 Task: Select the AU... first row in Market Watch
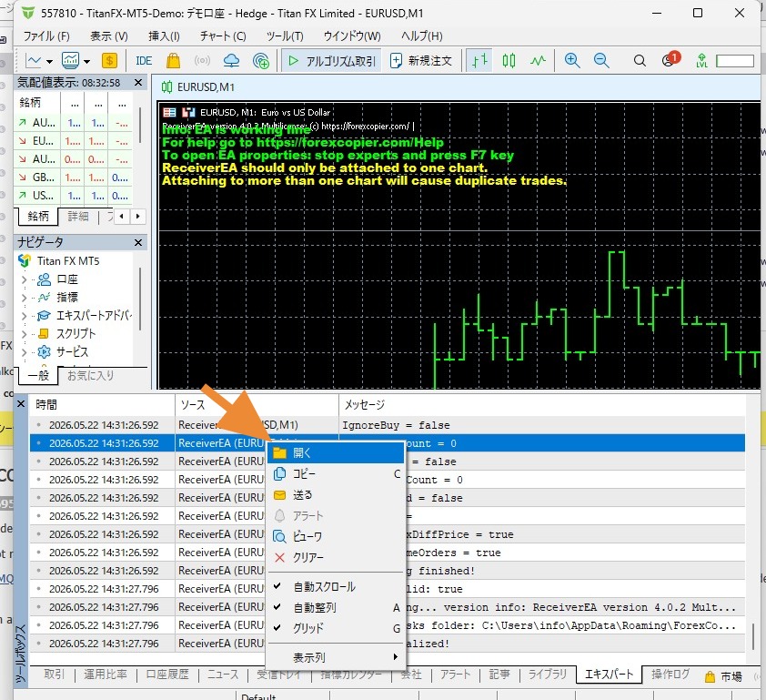click(x=74, y=123)
